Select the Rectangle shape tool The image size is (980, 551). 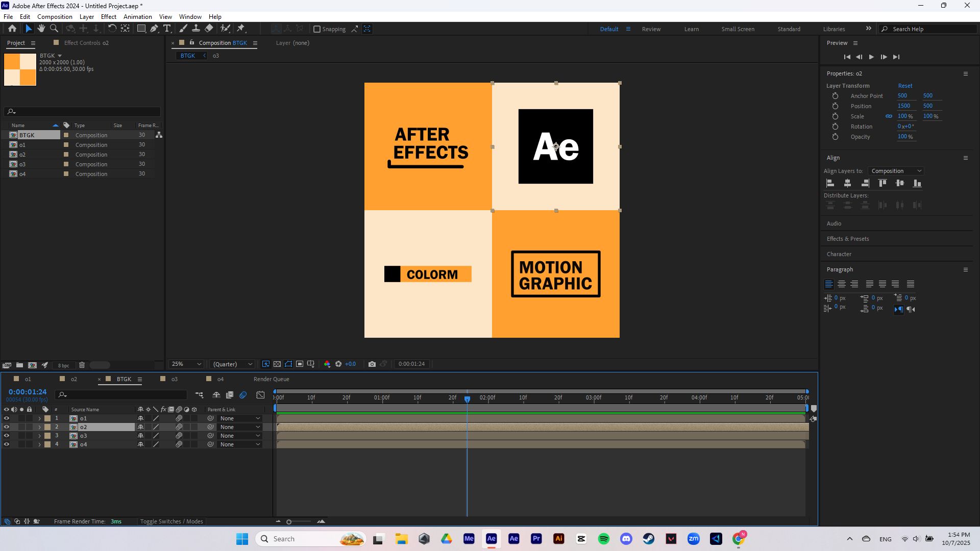(141, 29)
